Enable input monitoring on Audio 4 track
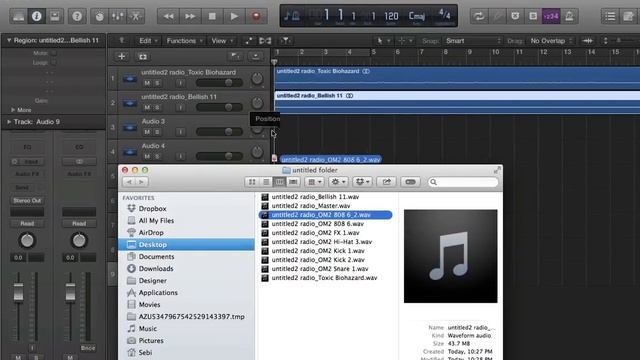The height and width of the screenshot is (360, 640). tap(180, 156)
